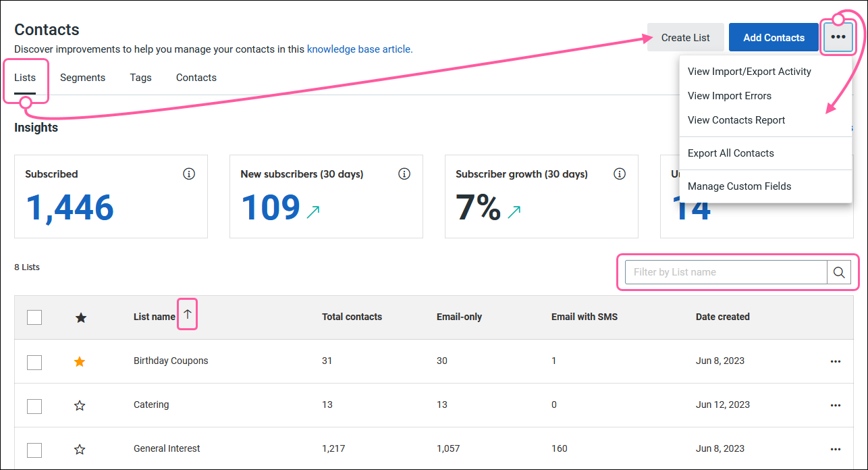This screenshot has width=868, height=470.
Task: Open the knowledge base article link
Action: (x=359, y=49)
